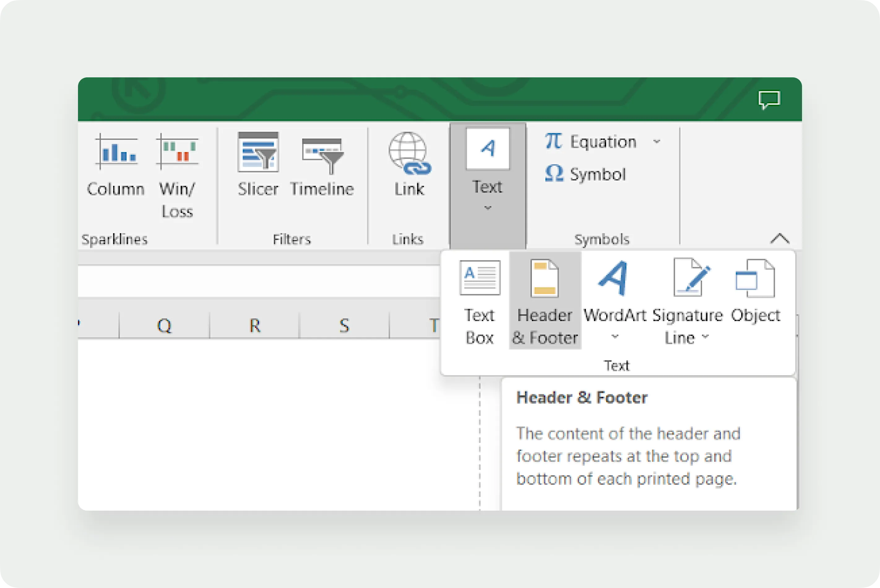Screen dimensions: 880x588
Task: Open the Text group dropdown
Action: pyautogui.click(x=488, y=186)
